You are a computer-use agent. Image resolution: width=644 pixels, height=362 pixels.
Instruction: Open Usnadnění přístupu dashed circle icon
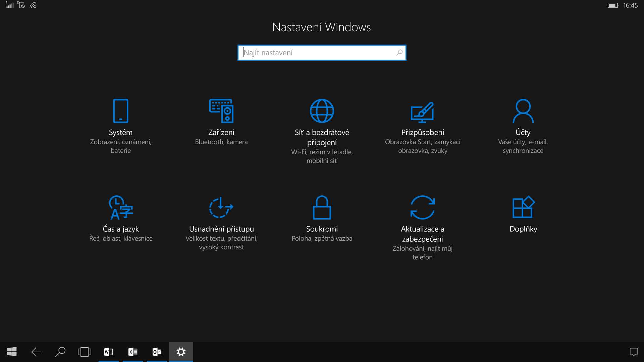[x=221, y=207]
